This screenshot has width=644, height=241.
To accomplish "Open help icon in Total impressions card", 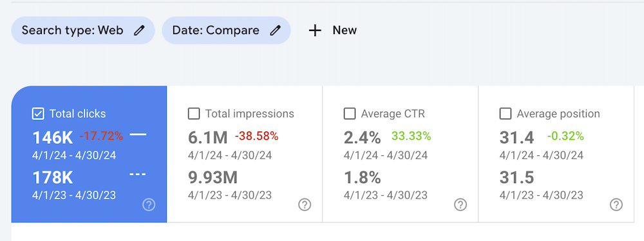I will (305, 204).
